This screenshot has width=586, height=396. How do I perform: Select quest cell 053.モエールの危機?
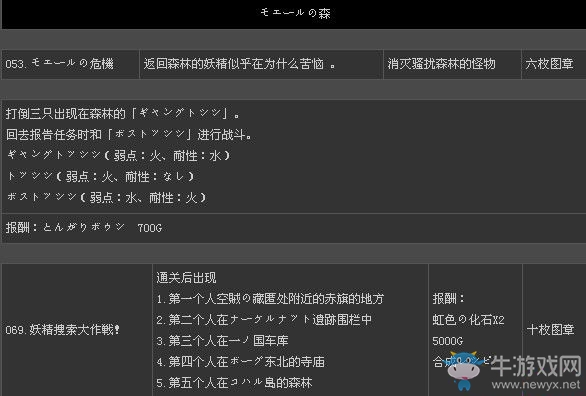tap(70, 64)
